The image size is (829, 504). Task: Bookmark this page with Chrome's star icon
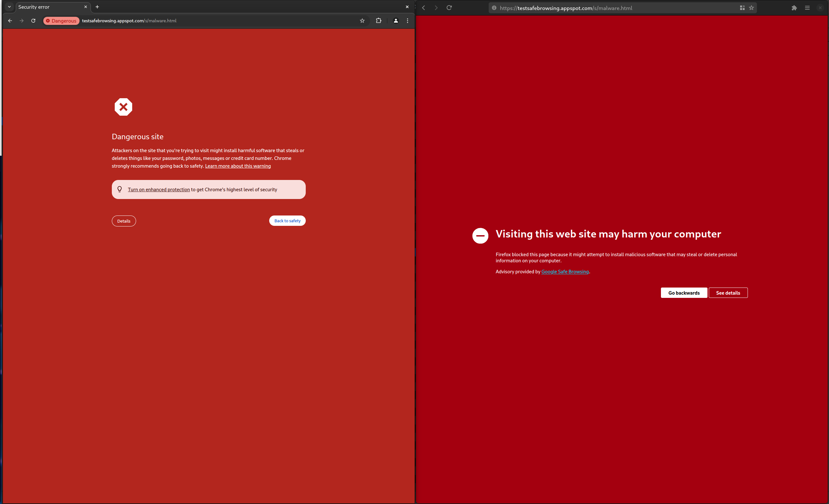point(362,20)
